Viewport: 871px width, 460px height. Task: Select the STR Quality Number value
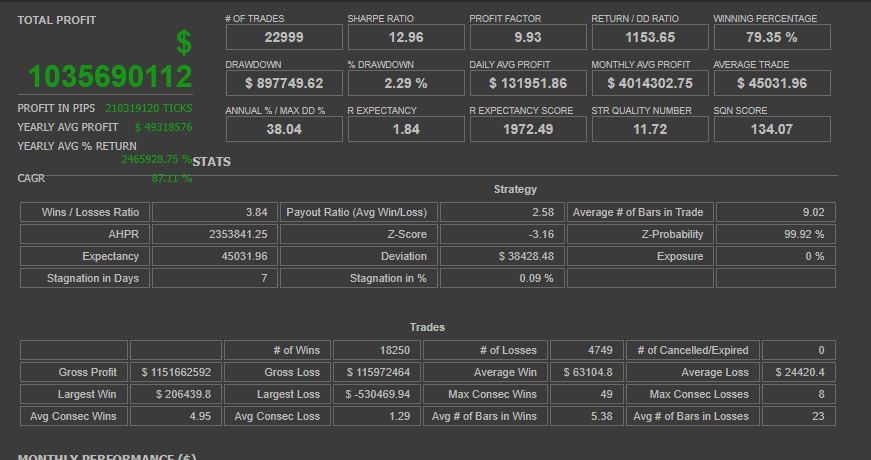tap(650, 130)
